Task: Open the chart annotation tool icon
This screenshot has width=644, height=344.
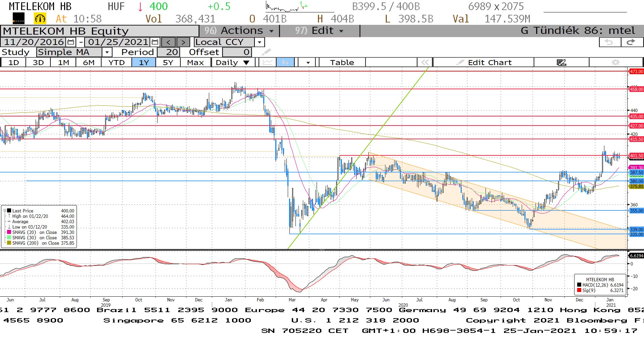Action: click(x=561, y=62)
